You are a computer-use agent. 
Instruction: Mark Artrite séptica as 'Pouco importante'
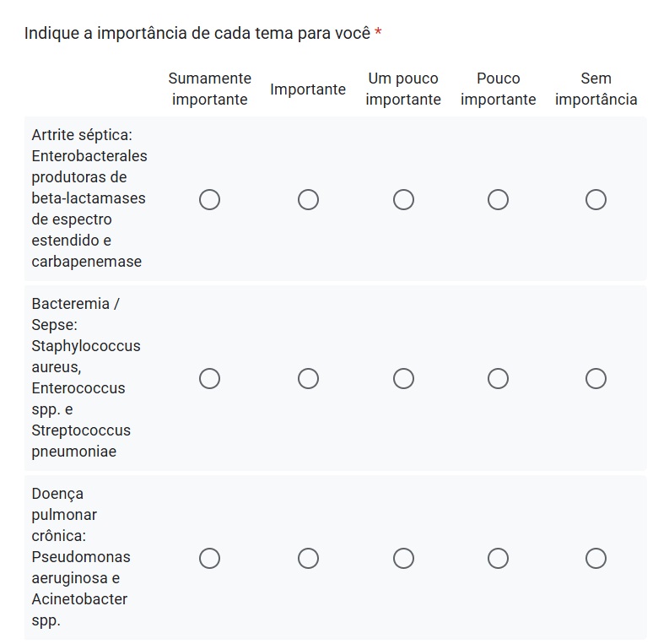click(x=498, y=200)
